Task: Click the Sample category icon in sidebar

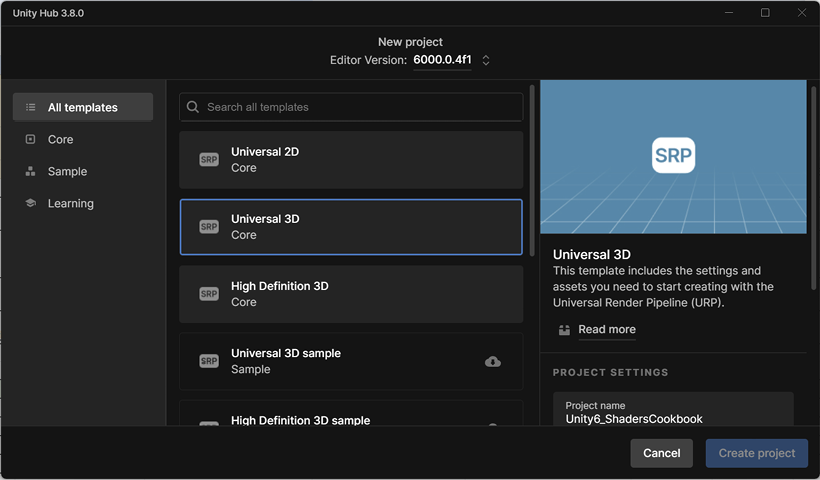Action: coord(31,171)
